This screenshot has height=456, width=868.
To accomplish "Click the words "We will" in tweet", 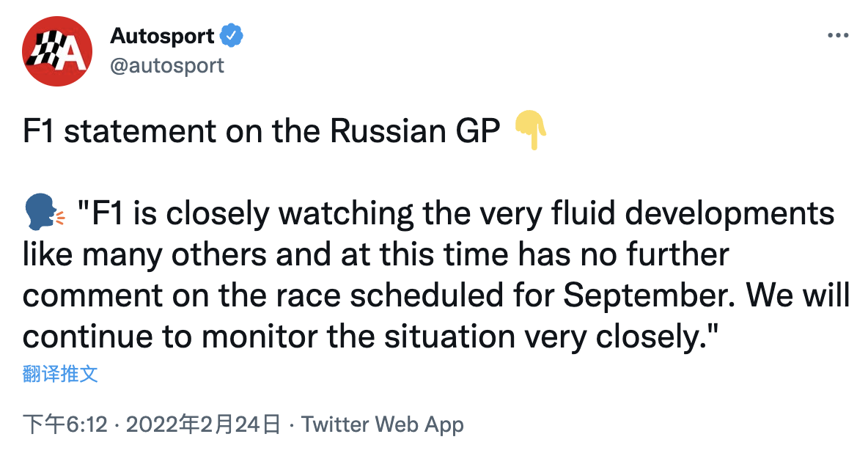I will click(x=798, y=295).
